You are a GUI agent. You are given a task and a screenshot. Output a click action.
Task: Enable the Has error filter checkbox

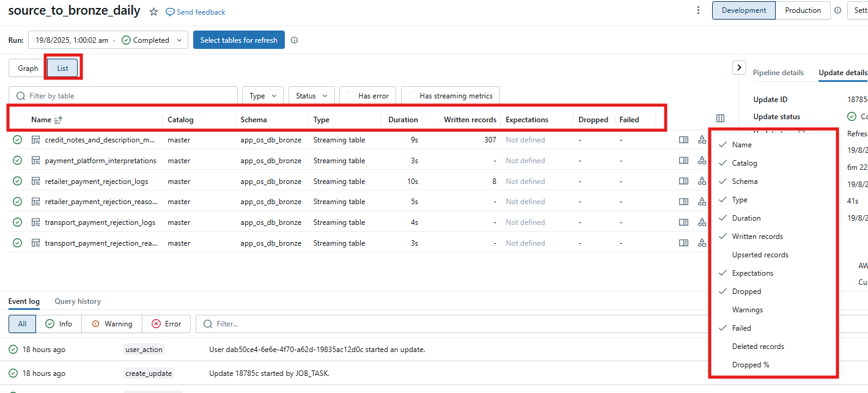pos(350,95)
